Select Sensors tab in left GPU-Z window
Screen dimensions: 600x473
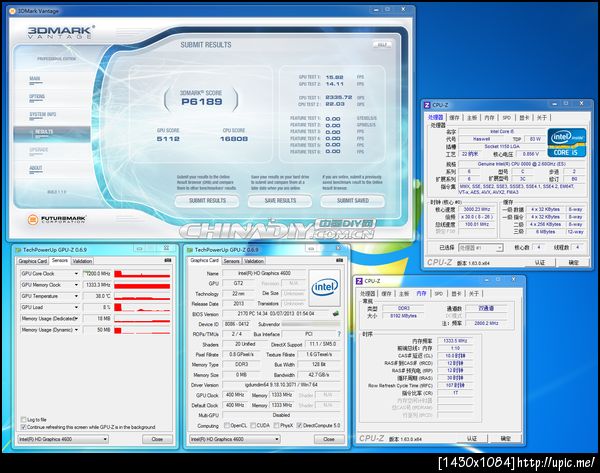(60, 260)
